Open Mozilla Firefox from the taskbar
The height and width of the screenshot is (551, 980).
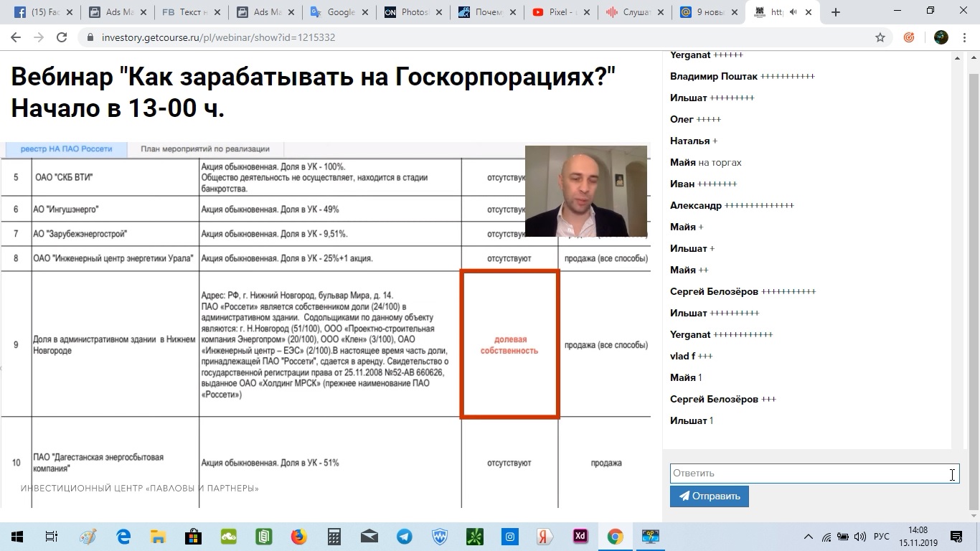point(298,536)
